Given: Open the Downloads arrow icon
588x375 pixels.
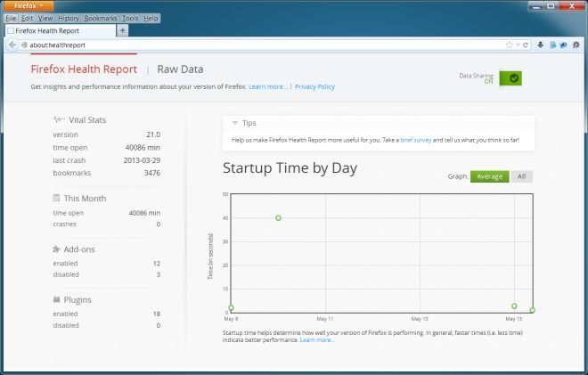Looking at the screenshot, I should pyautogui.click(x=541, y=45).
